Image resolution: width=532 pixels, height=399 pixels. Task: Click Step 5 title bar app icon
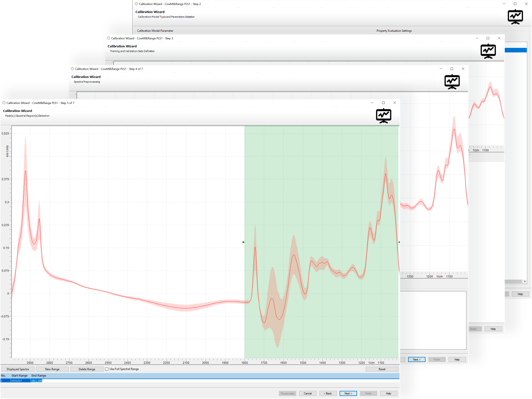point(4,103)
